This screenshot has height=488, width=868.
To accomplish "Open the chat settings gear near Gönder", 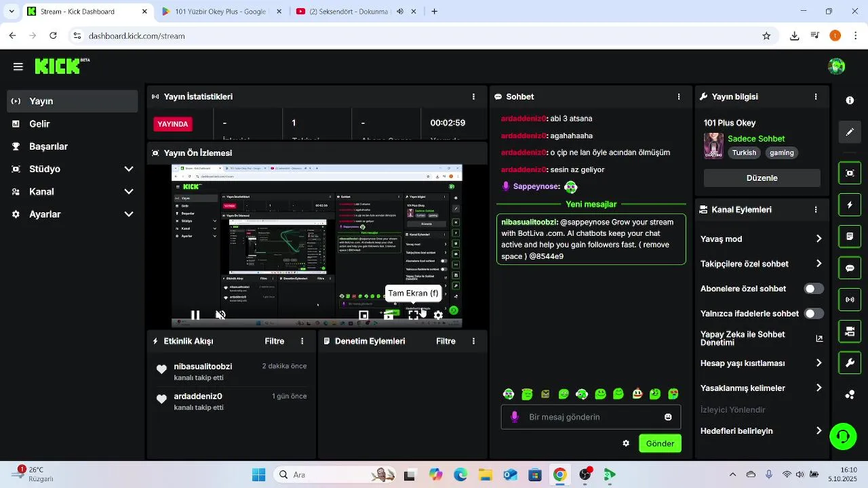I will tap(626, 443).
